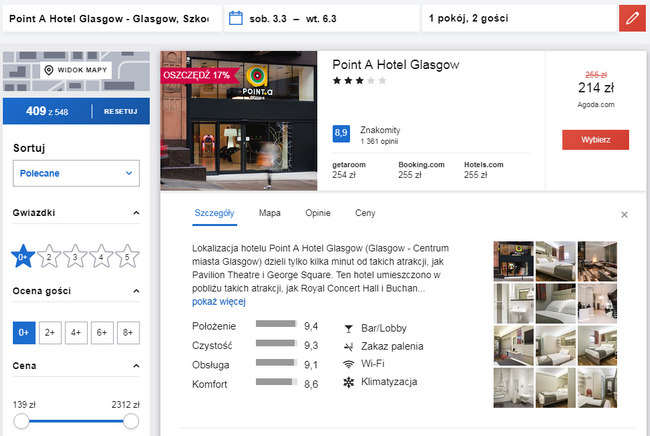Click the 1 361 opinii review count

coord(379,142)
